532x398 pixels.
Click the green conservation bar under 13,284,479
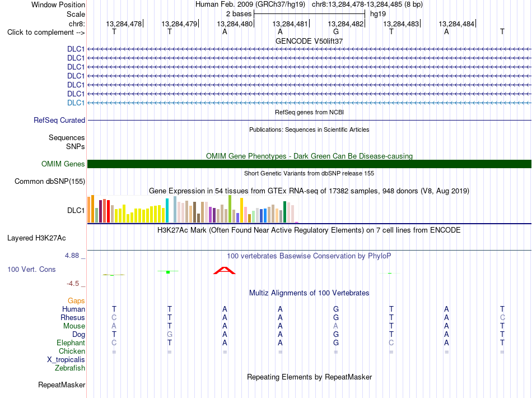pos(168,272)
